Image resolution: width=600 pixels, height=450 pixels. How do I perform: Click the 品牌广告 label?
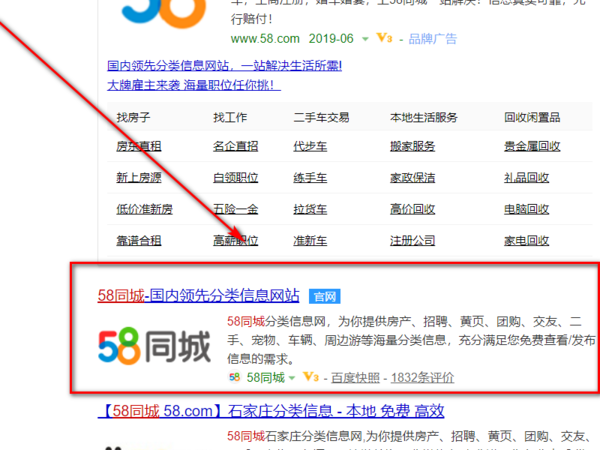(432, 39)
